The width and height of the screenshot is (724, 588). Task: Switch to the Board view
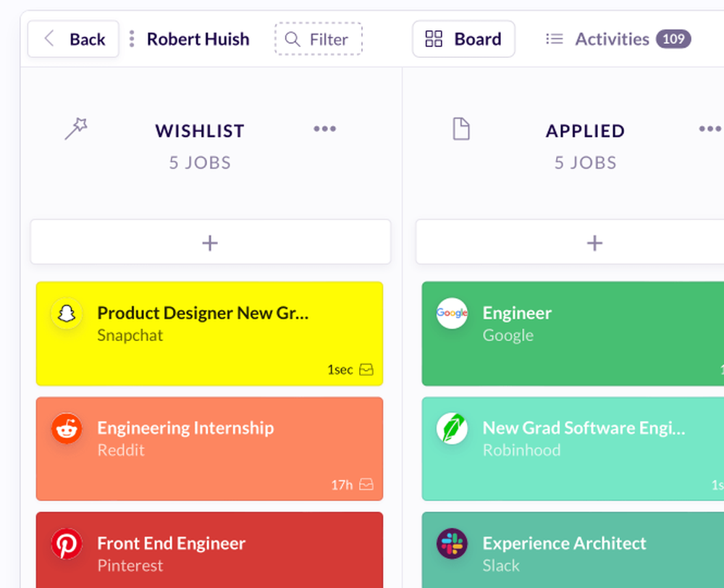(463, 38)
